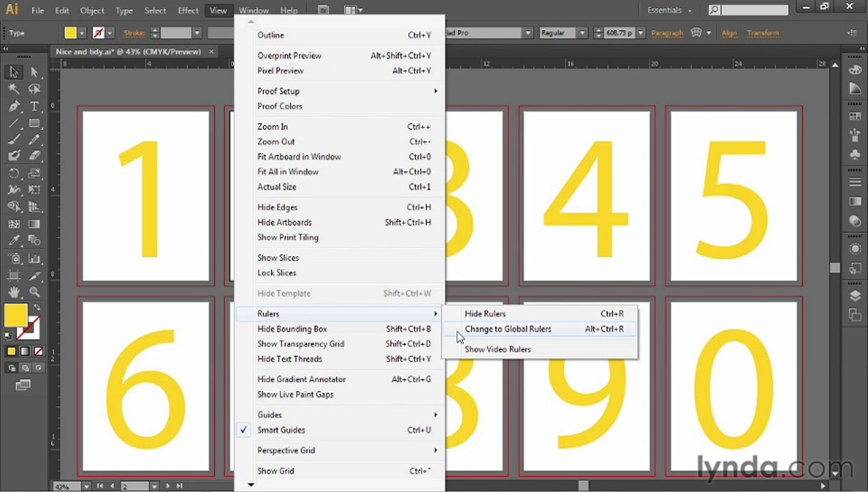Image resolution: width=868 pixels, height=492 pixels.
Task: Open stroke color dropdown arrow
Action: click(109, 33)
